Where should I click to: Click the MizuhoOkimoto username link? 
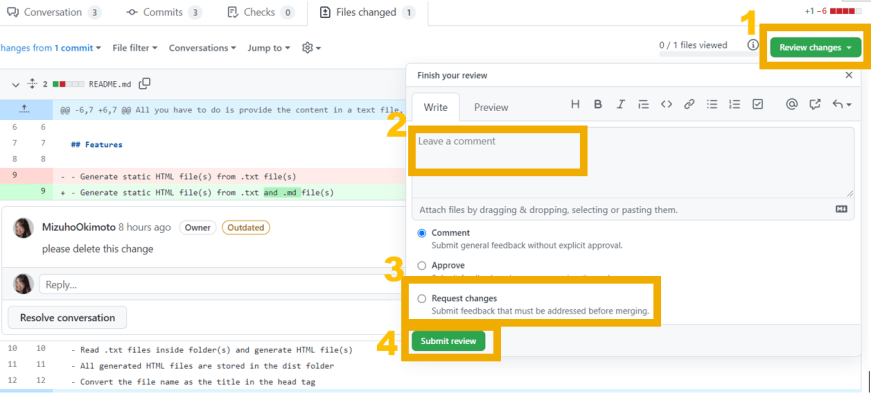point(79,227)
